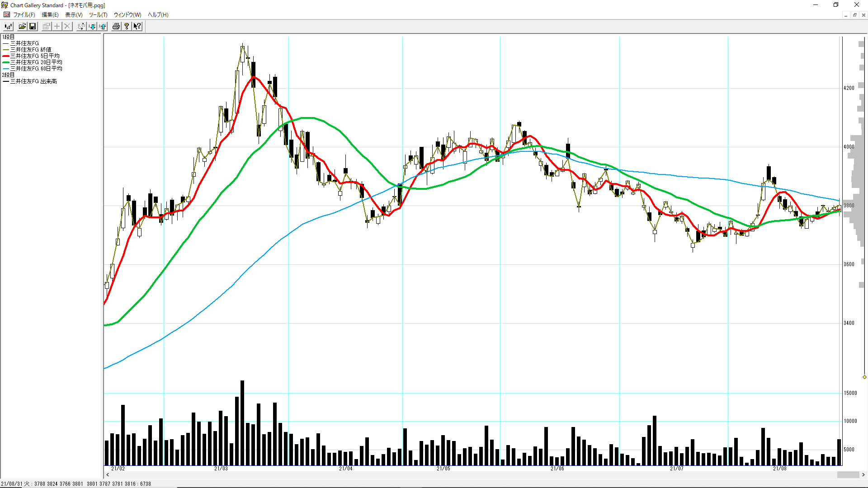Save chart using floppy disk icon
This screenshot has height=488, width=868.
click(33, 26)
